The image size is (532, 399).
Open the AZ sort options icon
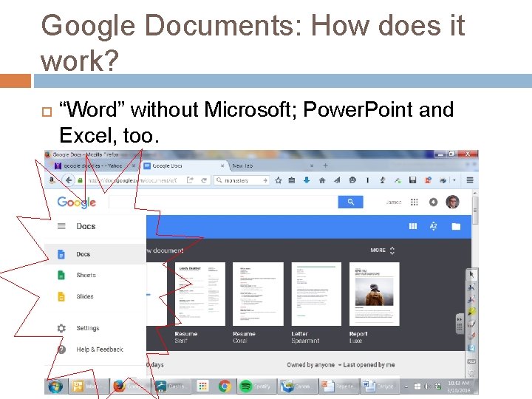coord(434,226)
